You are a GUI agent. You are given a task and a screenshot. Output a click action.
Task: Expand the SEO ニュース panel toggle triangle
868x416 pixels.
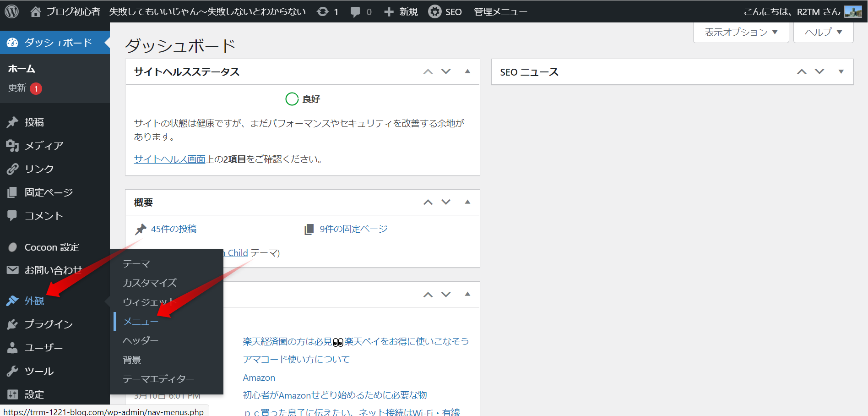841,71
